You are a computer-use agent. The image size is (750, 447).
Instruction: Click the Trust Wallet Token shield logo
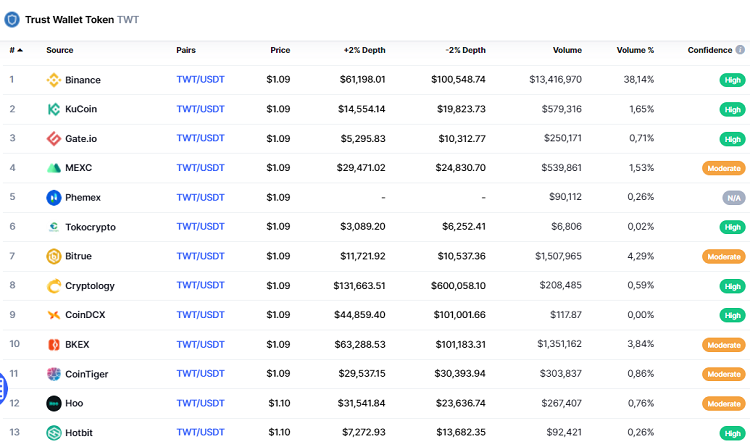(x=12, y=20)
